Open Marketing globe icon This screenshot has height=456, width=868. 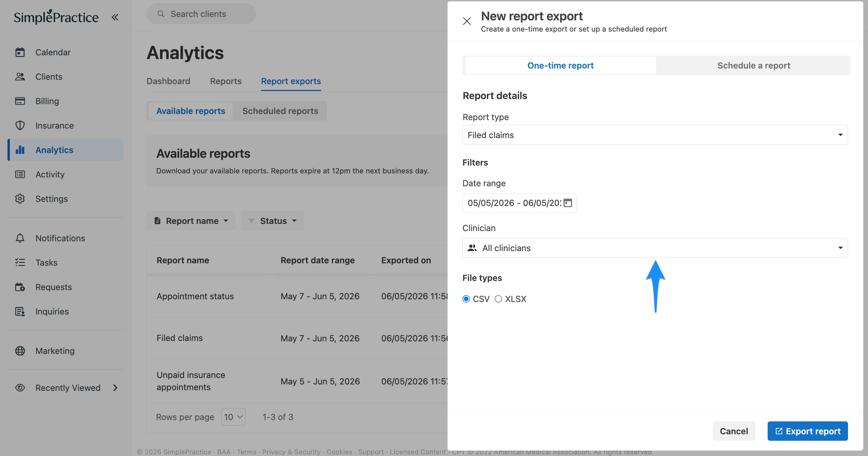tap(20, 351)
